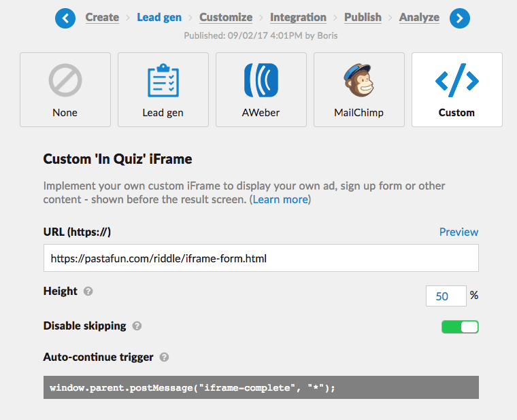Click the Published 09/02/17 timestamp text
The width and height of the screenshot is (517, 420).
click(x=261, y=35)
